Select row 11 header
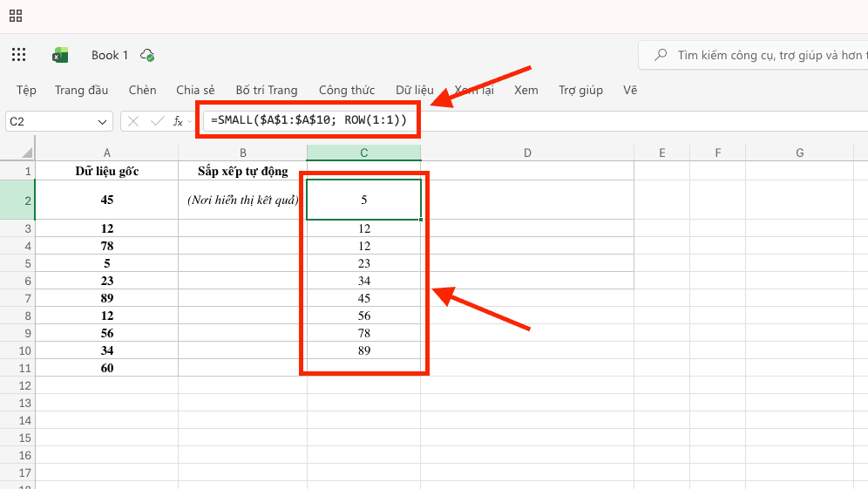Screen dimensions: 868x489 click(17, 368)
